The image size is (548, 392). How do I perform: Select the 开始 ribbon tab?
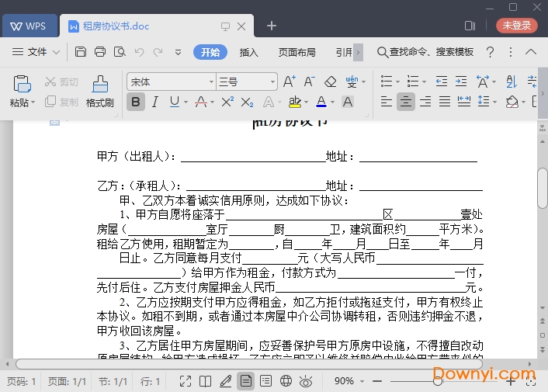[210, 52]
